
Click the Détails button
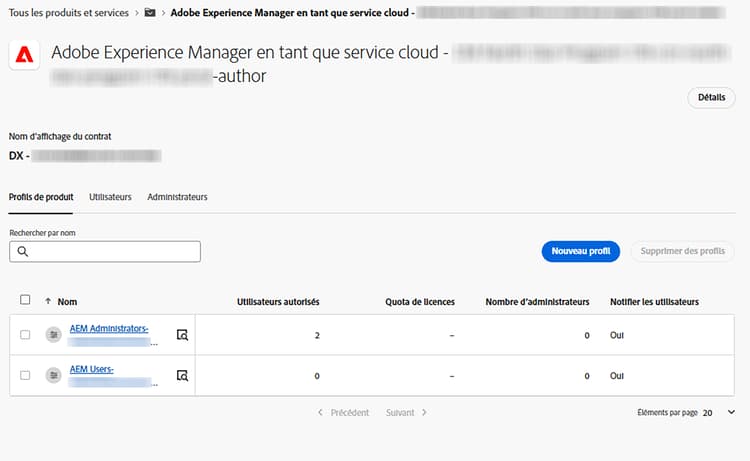[x=711, y=98]
